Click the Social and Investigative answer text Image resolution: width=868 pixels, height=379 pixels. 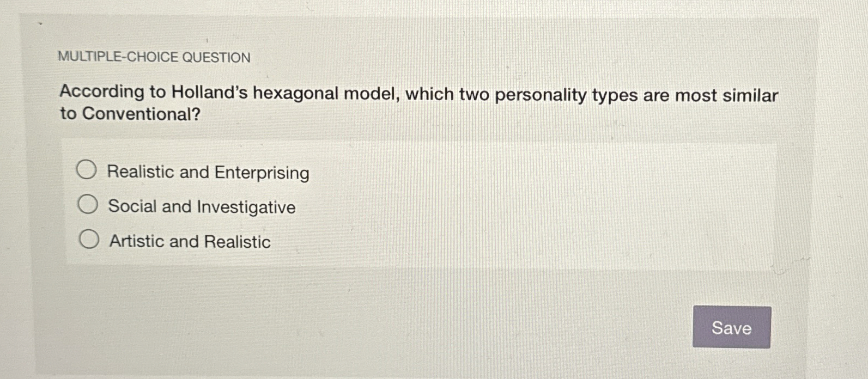[x=202, y=207]
